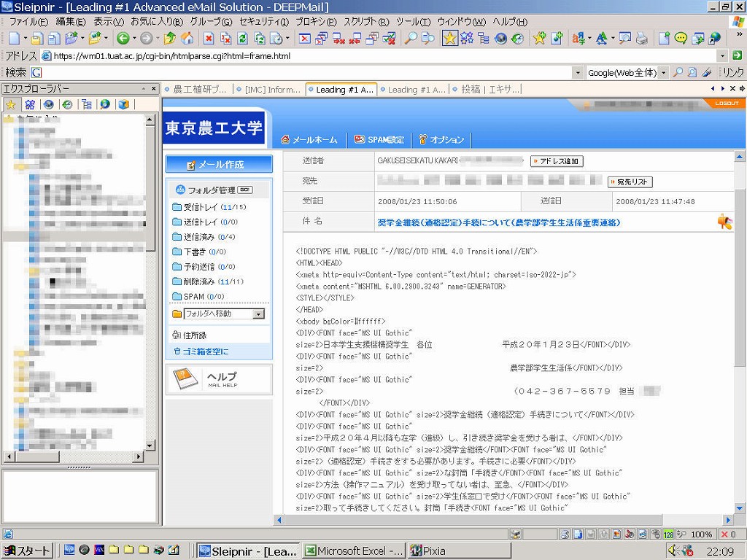Open the 送信済み folder
747x560 pixels.
204,237
